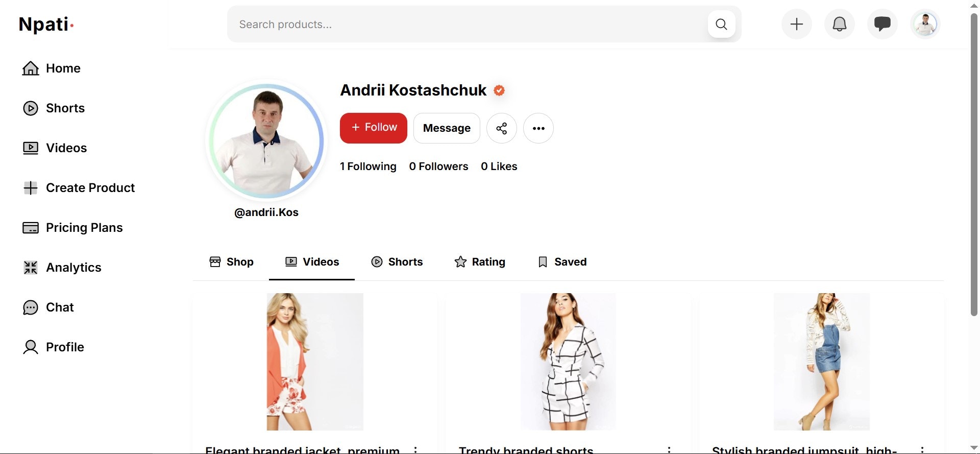This screenshot has width=980, height=454.
Task: Open the Rating tab
Action: tap(480, 262)
